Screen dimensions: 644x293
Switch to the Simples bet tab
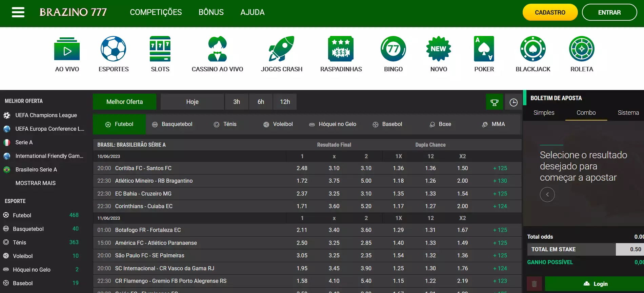coord(544,113)
